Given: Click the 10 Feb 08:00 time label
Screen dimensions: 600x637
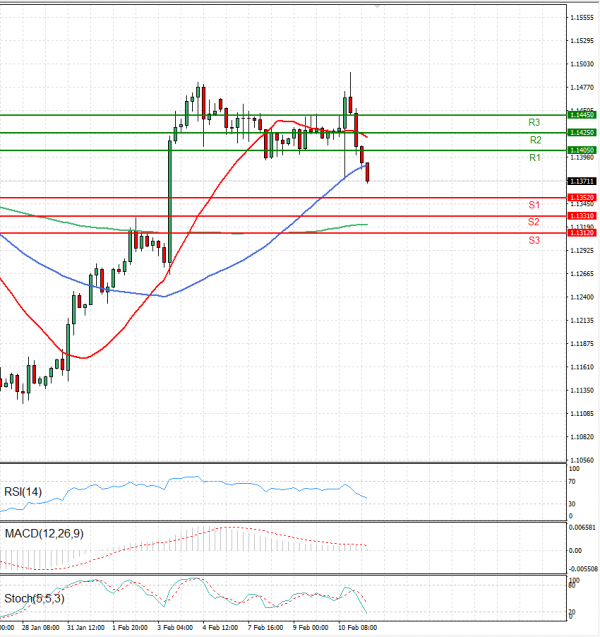Looking at the screenshot, I should pos(357,628).
